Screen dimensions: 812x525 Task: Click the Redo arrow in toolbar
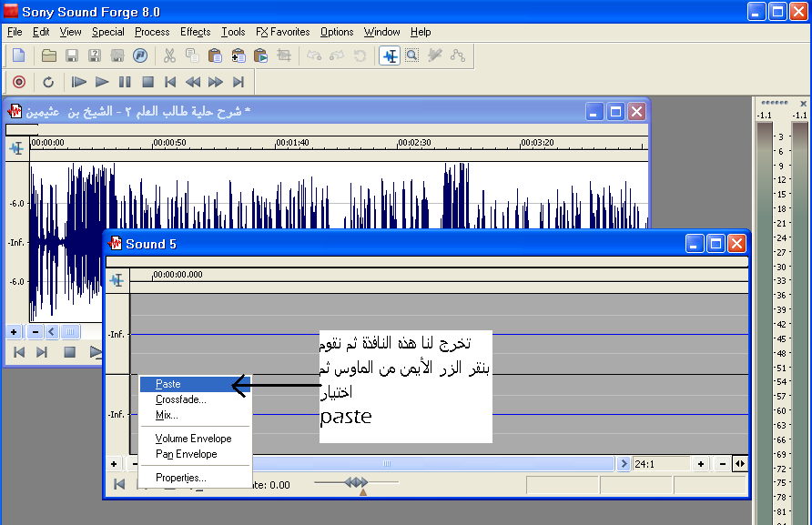point(337,56)
